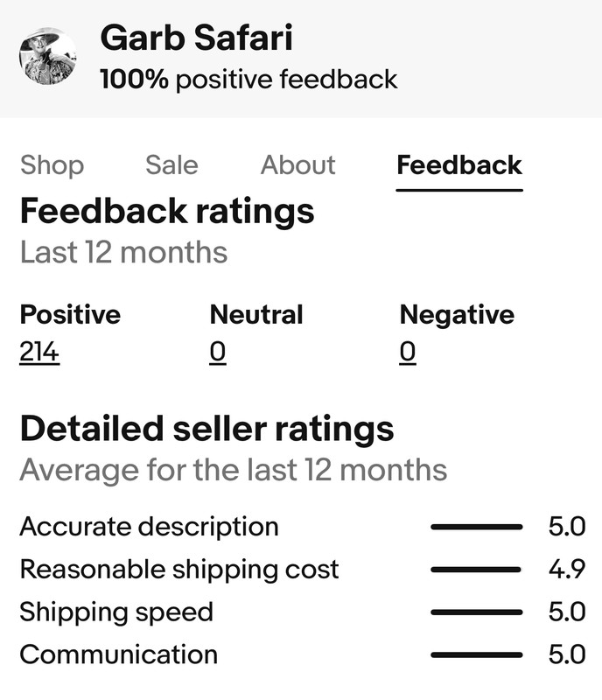Viewport: 602px width, 700px height.
Task: Open the Sale tab
Action: 171,165
